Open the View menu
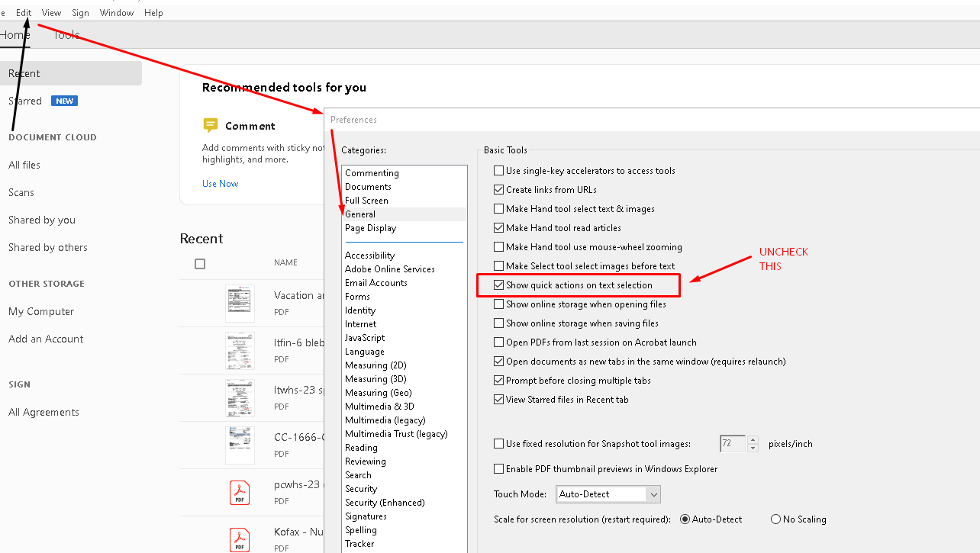980x553 pixels. 52,13
